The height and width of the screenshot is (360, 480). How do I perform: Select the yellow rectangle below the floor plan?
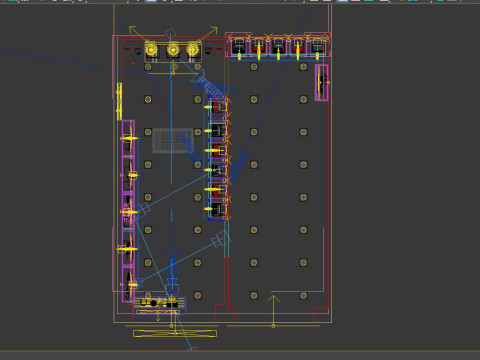(175, 333)
